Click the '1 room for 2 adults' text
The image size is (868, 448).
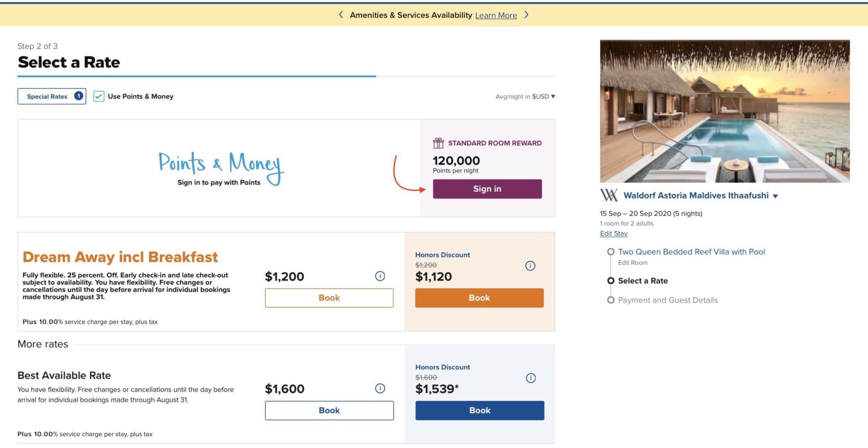[x=627, y=224]
